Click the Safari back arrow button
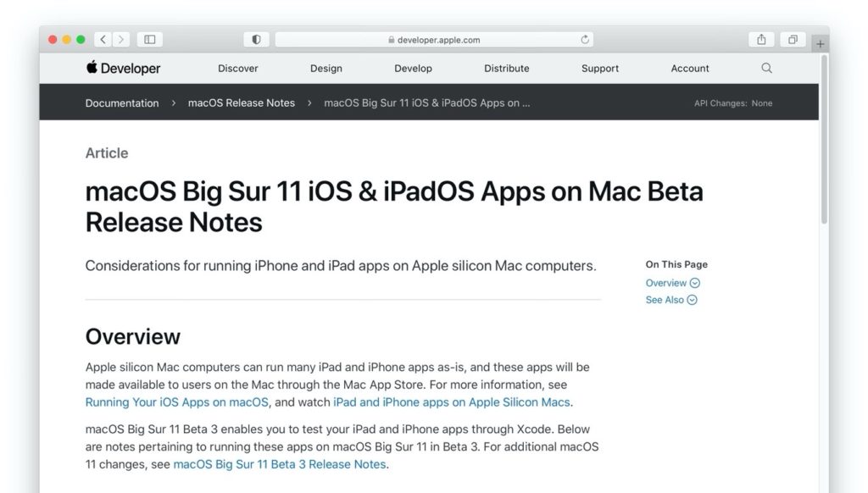 click(x=103, y=39)
